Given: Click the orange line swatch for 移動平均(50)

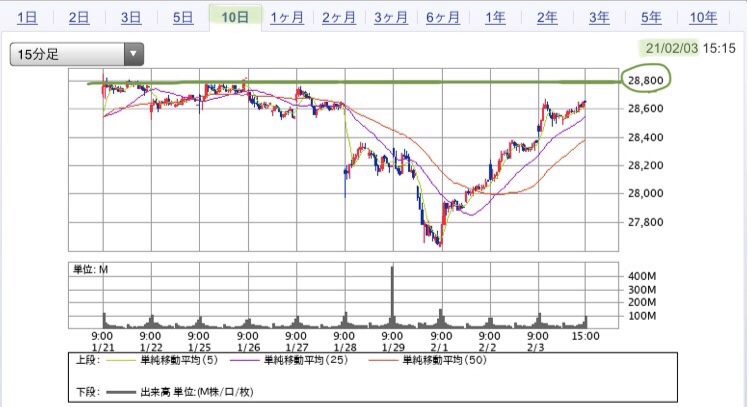Looking at the screenshot, I should click(384, 360).
